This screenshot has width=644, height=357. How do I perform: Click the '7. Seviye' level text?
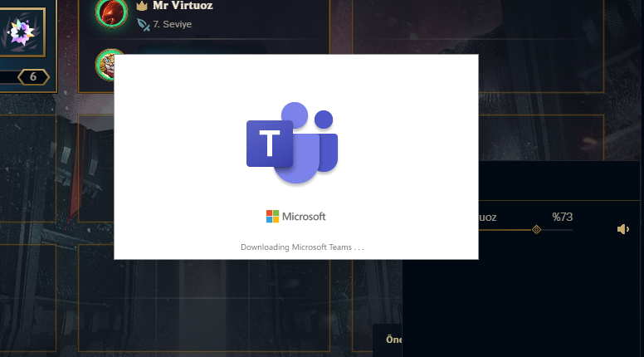[x=172, y=24]
